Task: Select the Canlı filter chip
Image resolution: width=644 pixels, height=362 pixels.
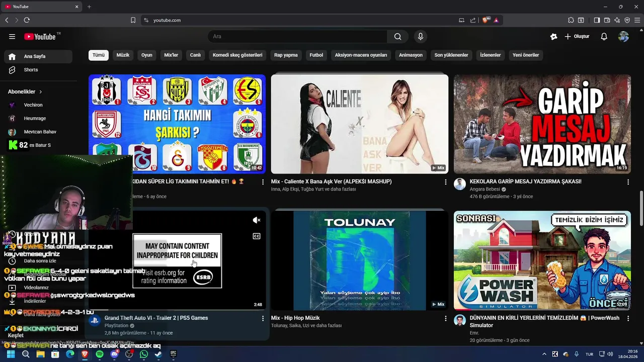Action: pos(195,55)
